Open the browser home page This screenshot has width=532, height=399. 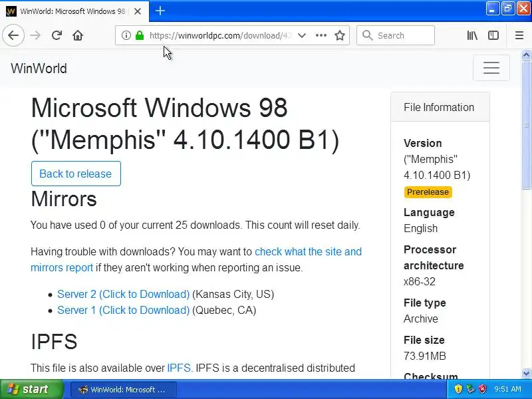78,35
